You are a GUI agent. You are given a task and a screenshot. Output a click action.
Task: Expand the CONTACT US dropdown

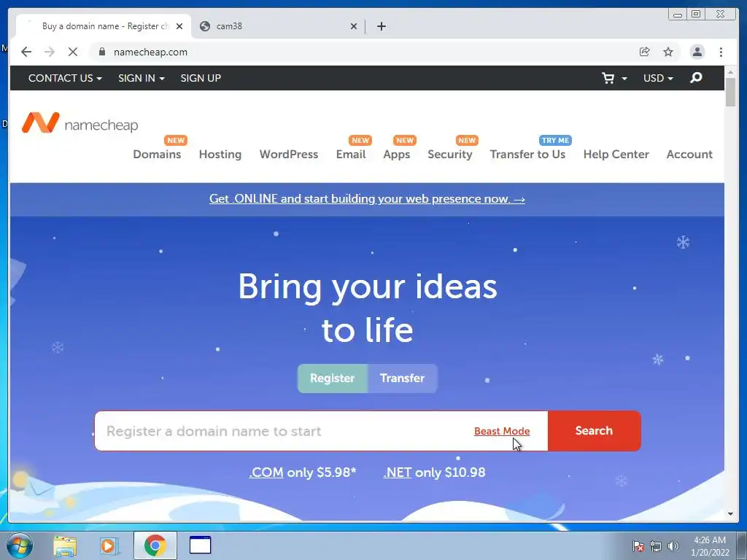[65, 78]
